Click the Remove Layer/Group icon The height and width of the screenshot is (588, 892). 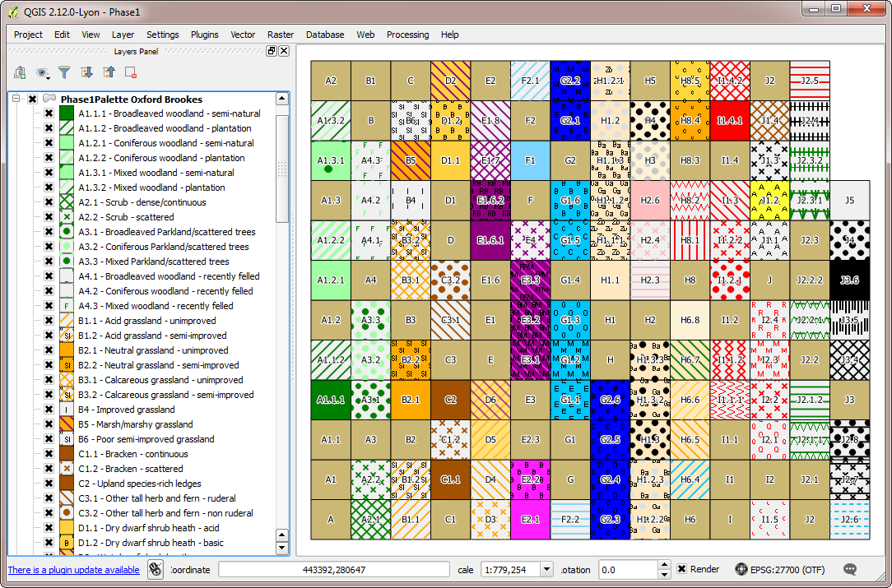[130, 73]
